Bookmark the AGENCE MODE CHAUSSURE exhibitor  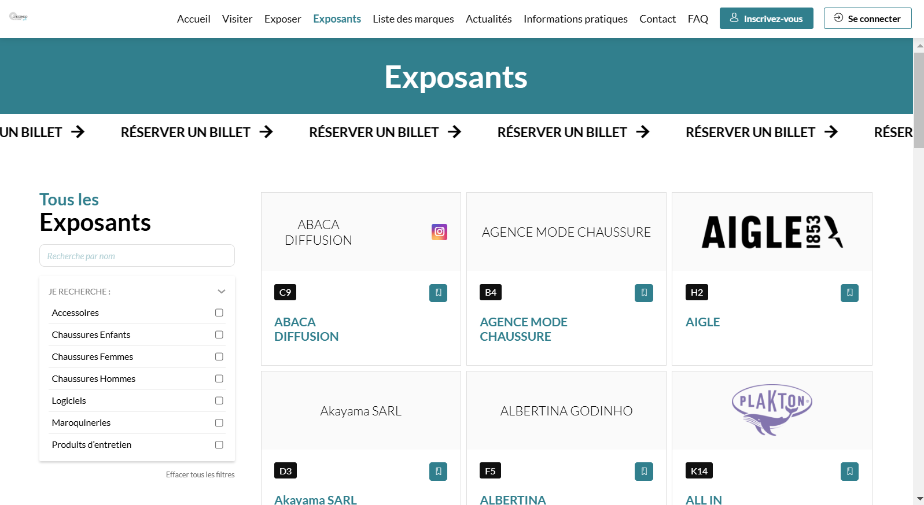tap(644, 293)
